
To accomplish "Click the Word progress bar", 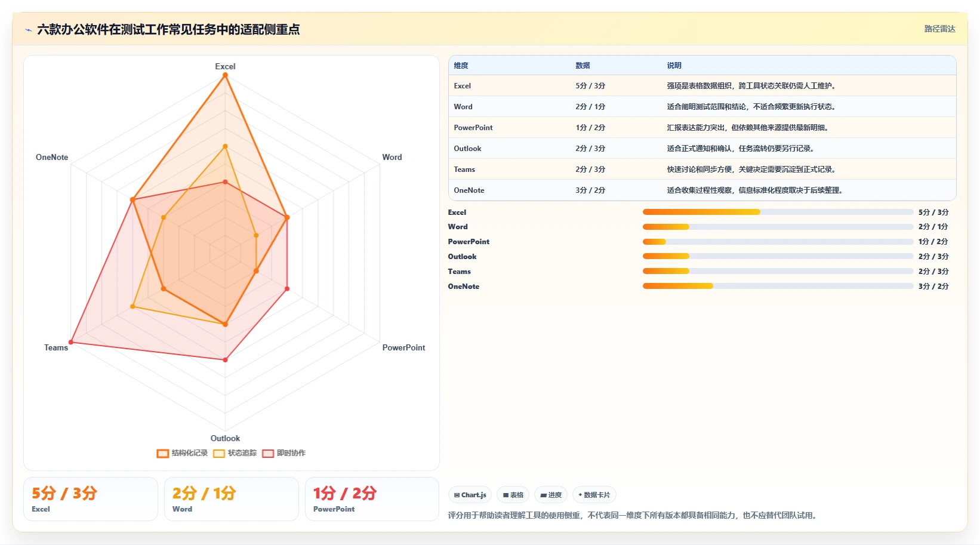I will [x=778, y=227].
